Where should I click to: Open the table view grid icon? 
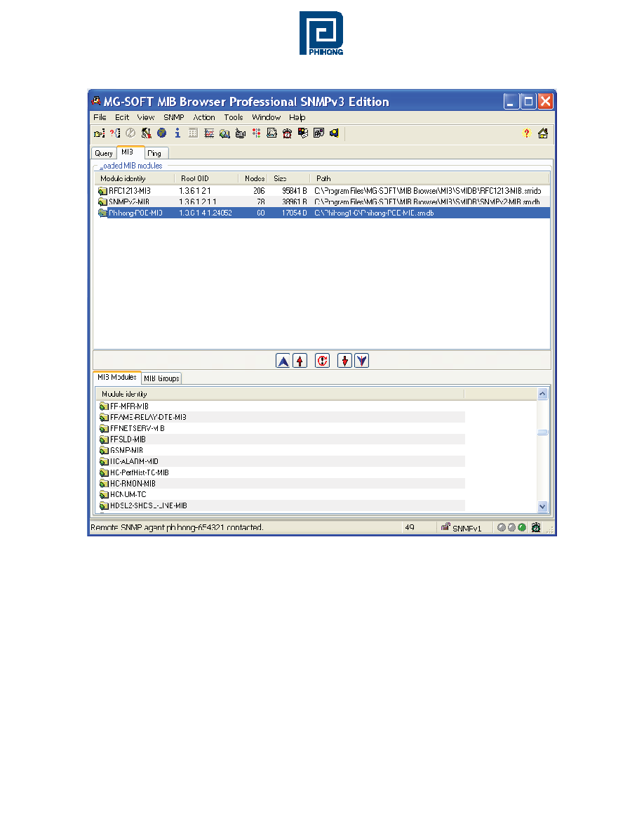click(194, 133)
